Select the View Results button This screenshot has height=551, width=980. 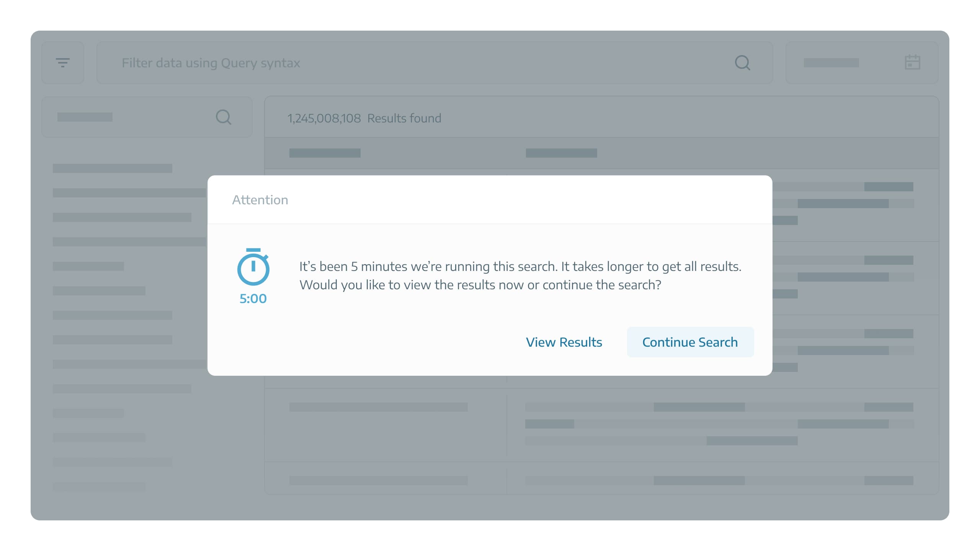point(564,342)
